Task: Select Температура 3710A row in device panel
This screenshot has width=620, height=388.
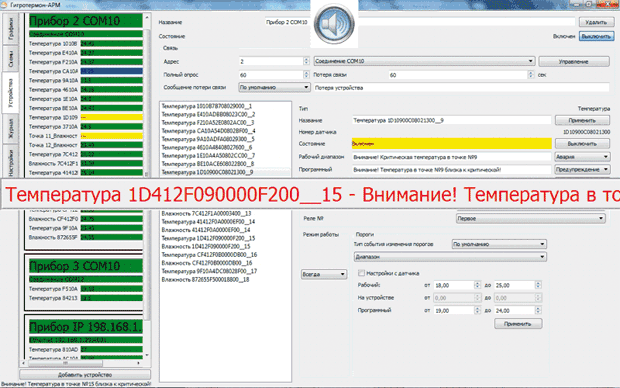Action: (85, 127)
